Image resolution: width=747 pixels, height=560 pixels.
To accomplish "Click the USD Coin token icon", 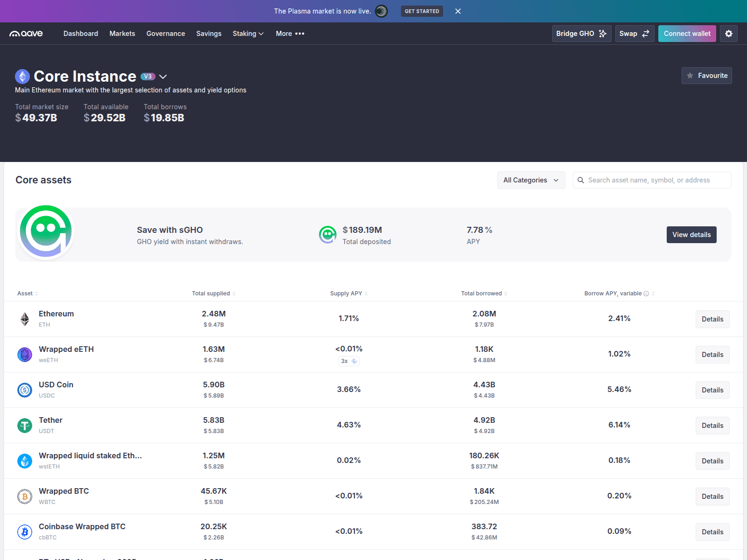I will pos(25,390).
